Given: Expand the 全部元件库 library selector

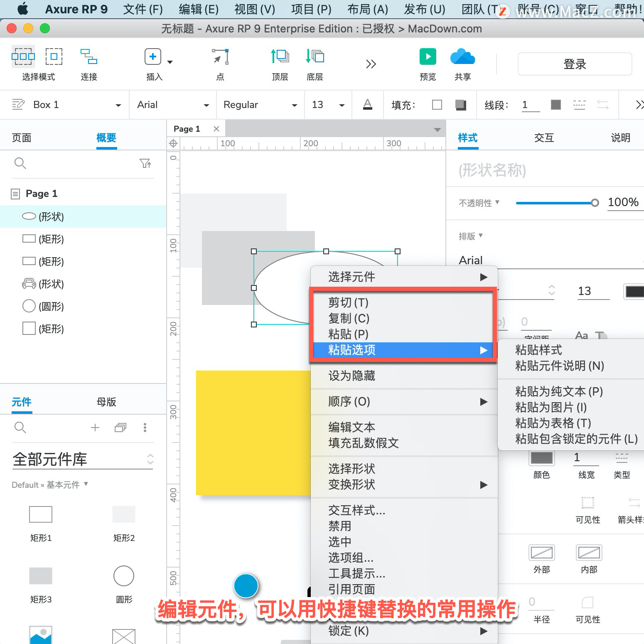Looking at the screenshot, I should pyautogui.click(x=83, y=459).
